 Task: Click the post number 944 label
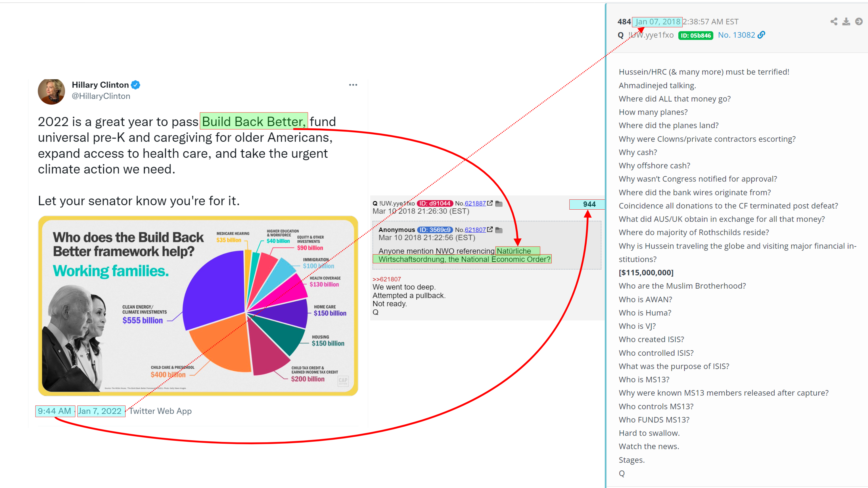(589, 204)
